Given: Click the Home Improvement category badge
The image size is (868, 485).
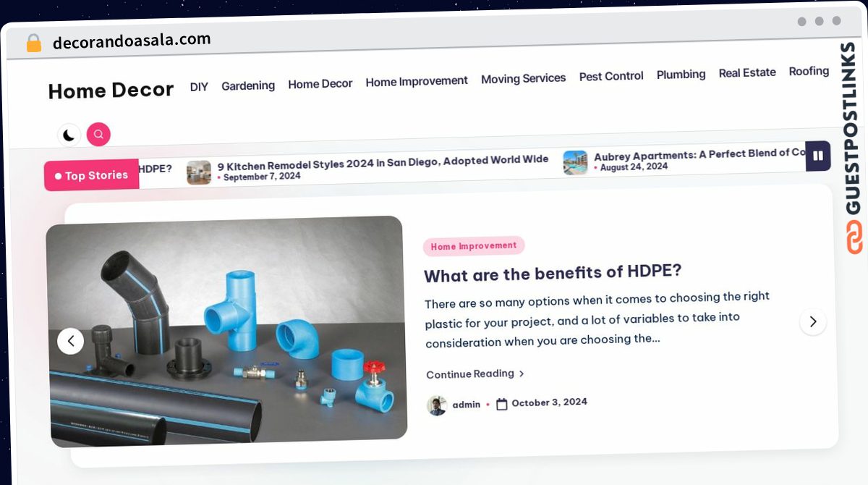Looking at the screenshot, I should click(x=474, y=246).
